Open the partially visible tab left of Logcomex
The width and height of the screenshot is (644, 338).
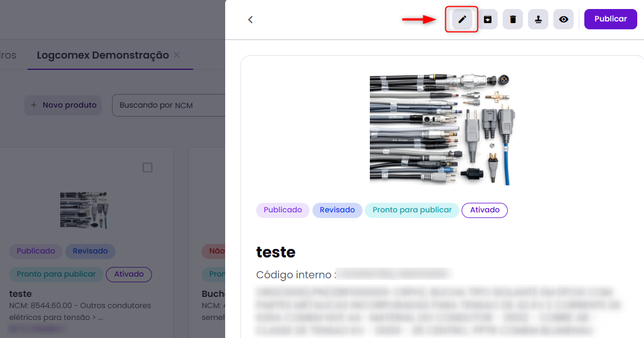pyautogui.click(x=8, y=55)
